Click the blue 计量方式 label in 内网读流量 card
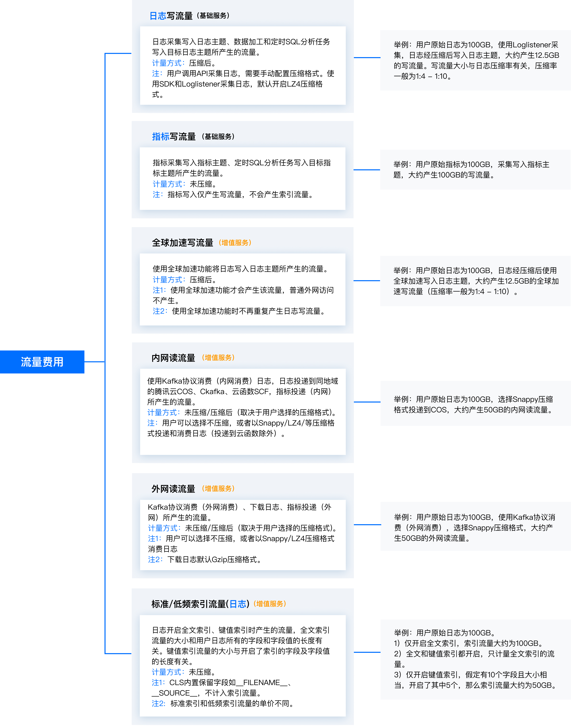Screen dimensions: 571x728 163,412
